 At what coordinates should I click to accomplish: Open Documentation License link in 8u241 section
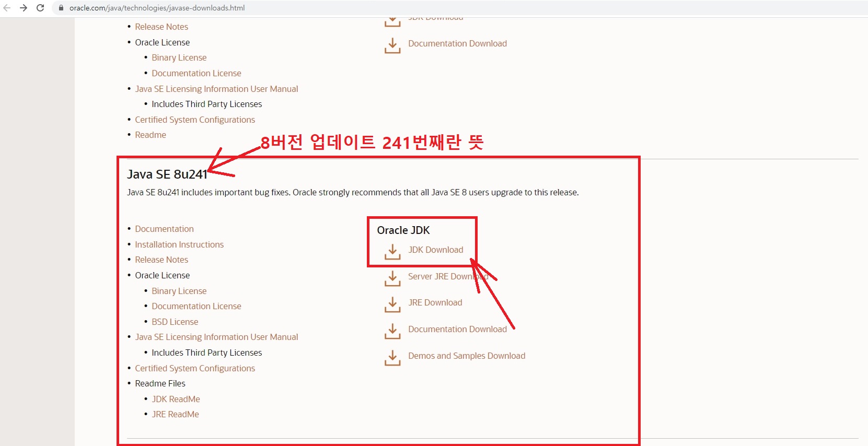click(x=196, y=306)
